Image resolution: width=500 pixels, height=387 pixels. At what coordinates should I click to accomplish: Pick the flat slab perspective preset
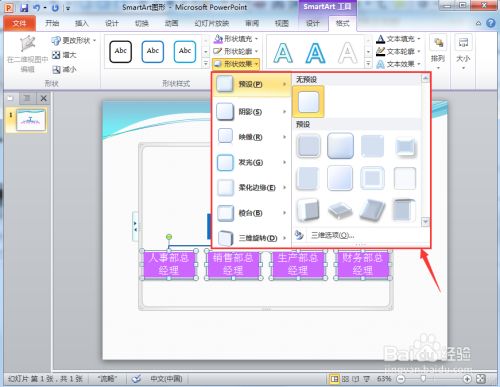pyautogui.click(x=340, y=210)
